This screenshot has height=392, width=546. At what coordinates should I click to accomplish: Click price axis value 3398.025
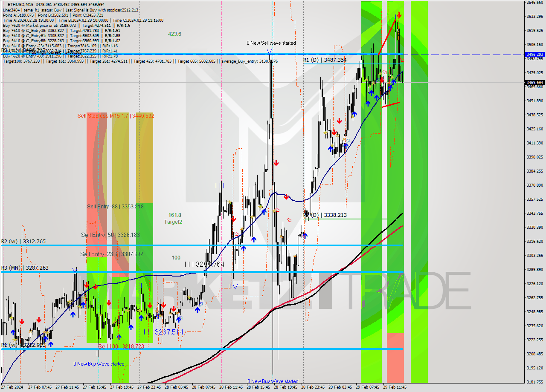coord(535,157)
